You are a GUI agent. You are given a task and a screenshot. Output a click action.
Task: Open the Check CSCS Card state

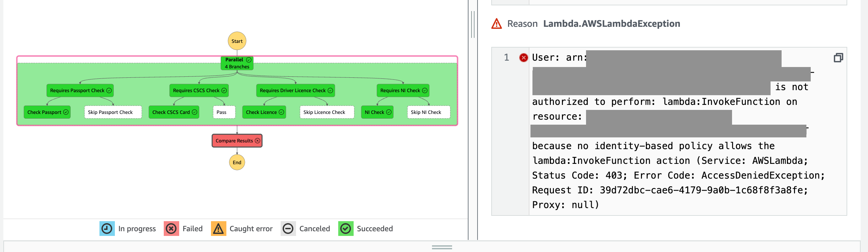click(x=174, y=112)
